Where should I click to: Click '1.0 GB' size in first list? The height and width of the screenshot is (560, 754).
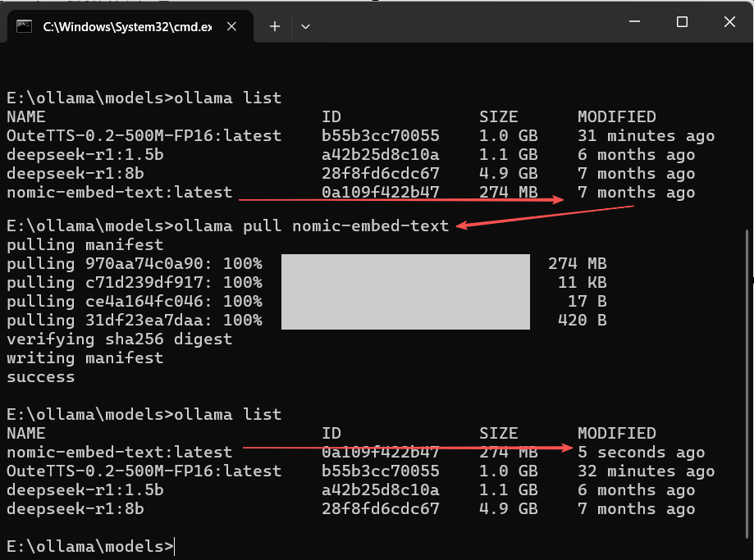click(509, 136)
